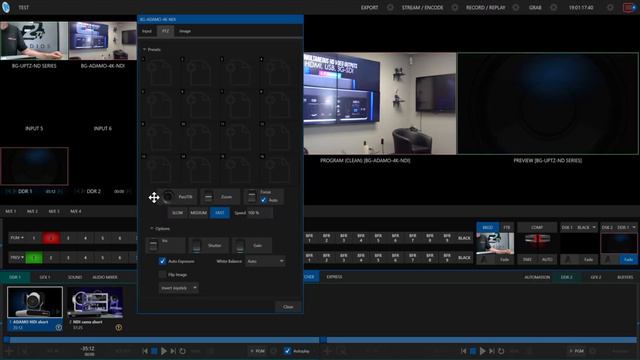Click the FTB button

tap(507, 227)
